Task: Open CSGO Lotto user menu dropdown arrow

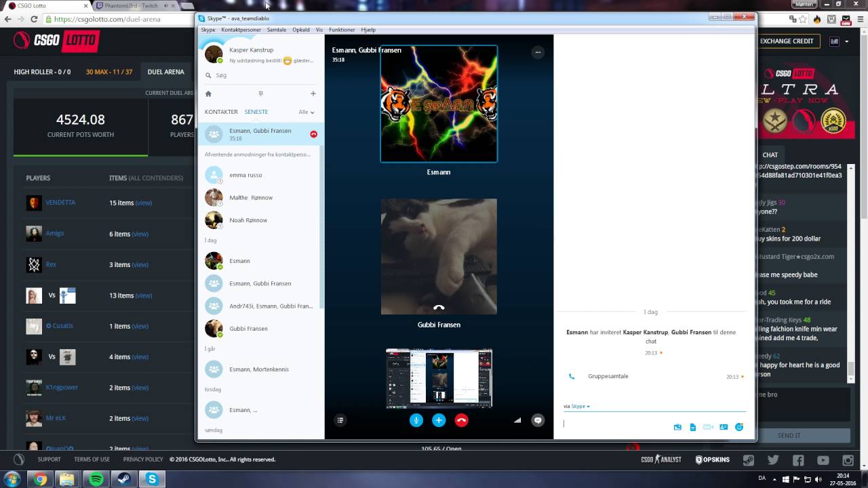Action: coord(846,41)
